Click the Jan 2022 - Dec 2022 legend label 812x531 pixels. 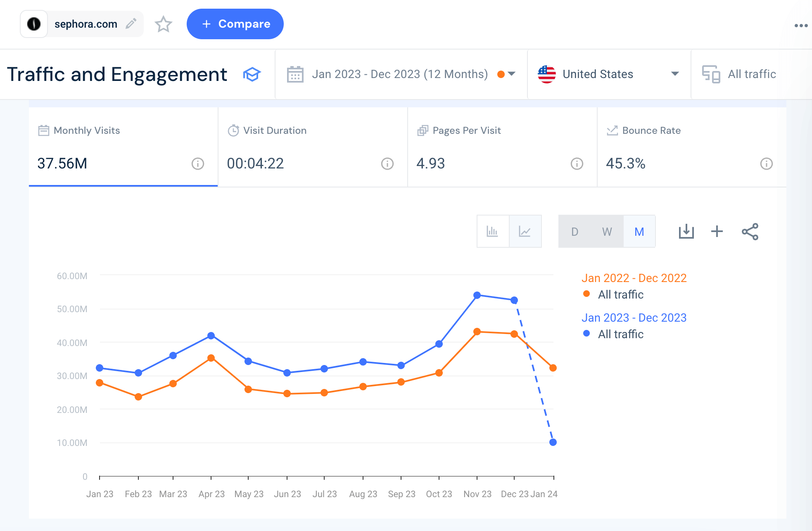[x=634, y=278]
